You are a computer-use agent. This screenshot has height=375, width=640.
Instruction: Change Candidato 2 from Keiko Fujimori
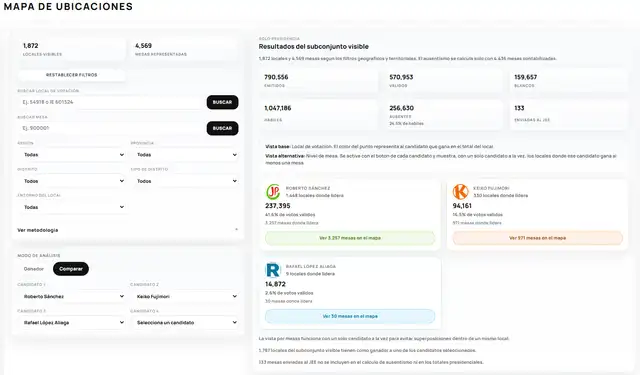pyautogui.click(x=184, y=296)
